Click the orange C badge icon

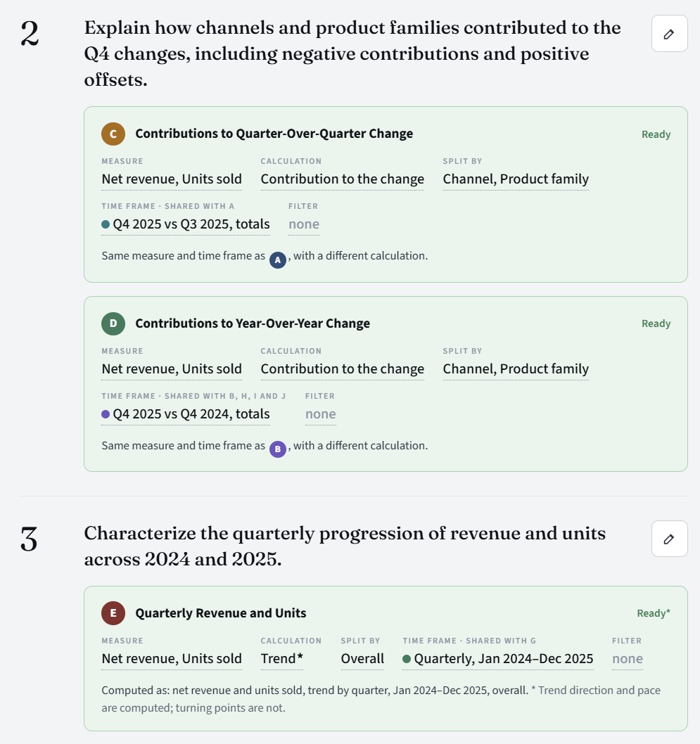pos(113,134)
